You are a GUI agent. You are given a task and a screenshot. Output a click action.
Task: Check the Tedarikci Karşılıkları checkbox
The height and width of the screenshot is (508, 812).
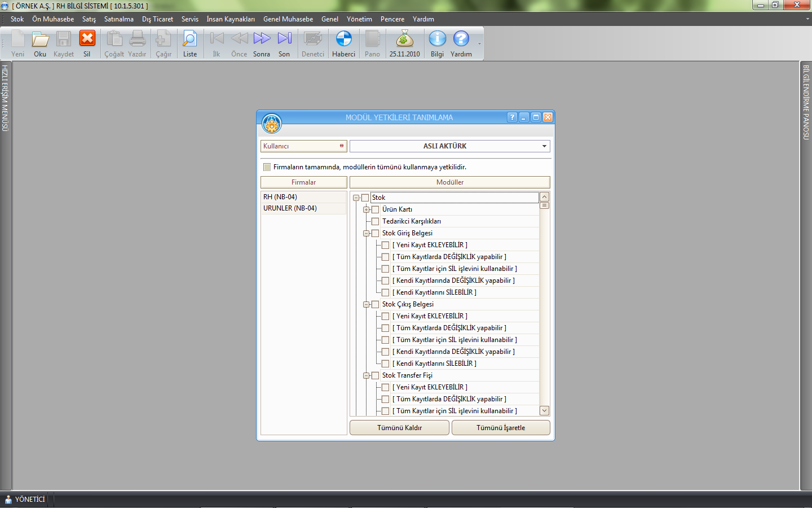coord(376,221)
